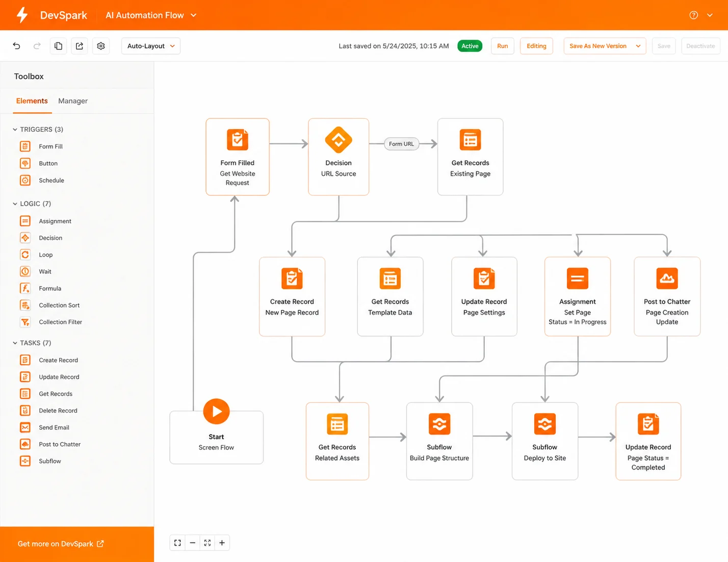The image size is (728, 562).
Task: Select Update Record Page Settings node
Action: (484, 296)
